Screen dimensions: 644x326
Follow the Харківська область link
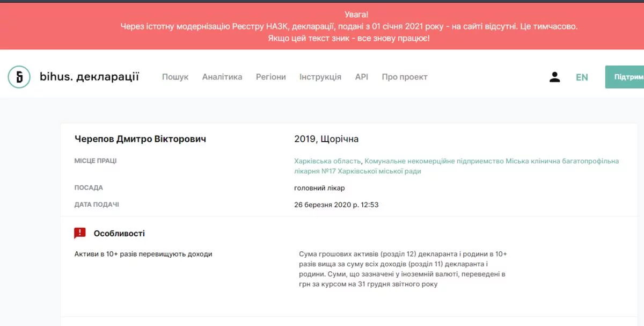point(328,161)
